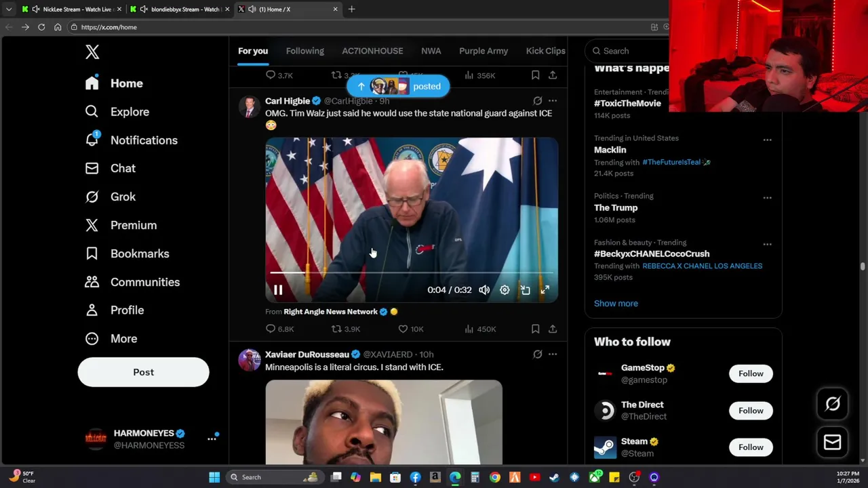This screenshot has width=868, height=488.
Task: Bookmark the post above Carl Higbie's
Action: click(535, 75)
